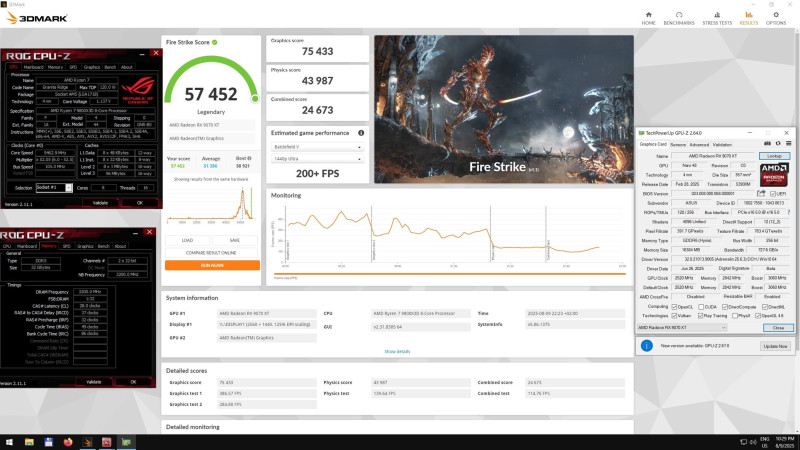Click the Fire Strike preview image
Screen dimensions: 800x450
pyautogui.click(x=504, y=109)
